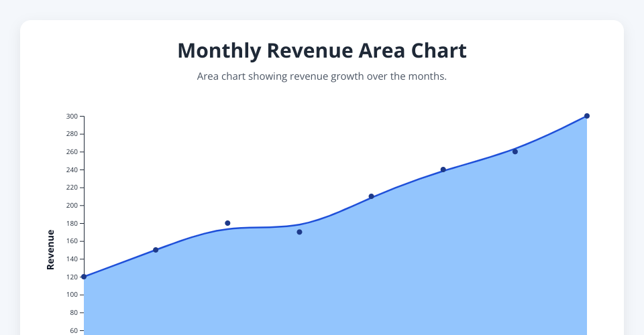
Task: Click the 100 tick label on y-axis
Action: (72, 295)
